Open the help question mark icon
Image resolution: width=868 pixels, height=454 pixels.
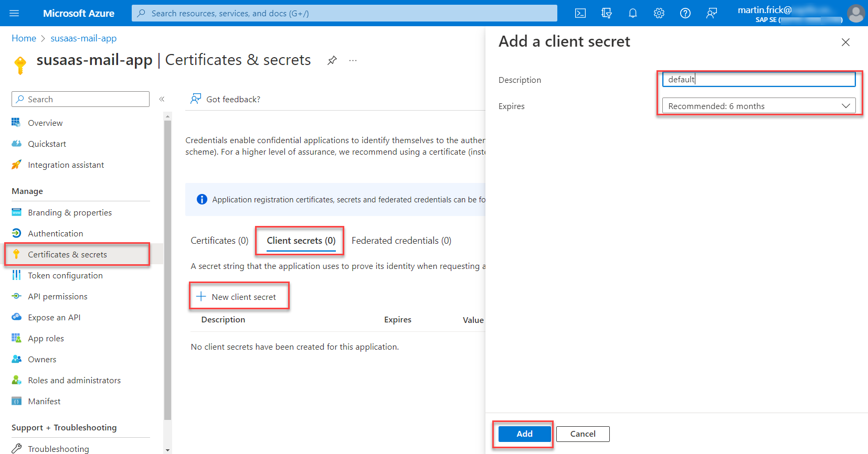(x=685, y=13)
